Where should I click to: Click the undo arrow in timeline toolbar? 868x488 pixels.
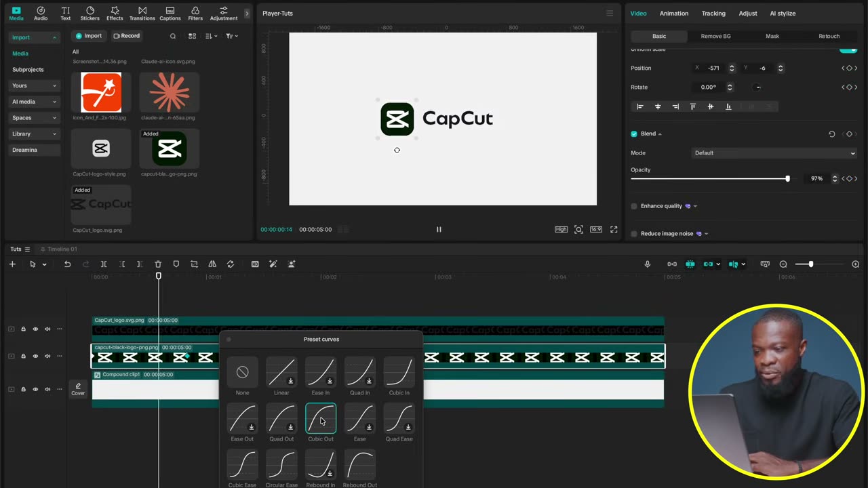click(67, 264)
